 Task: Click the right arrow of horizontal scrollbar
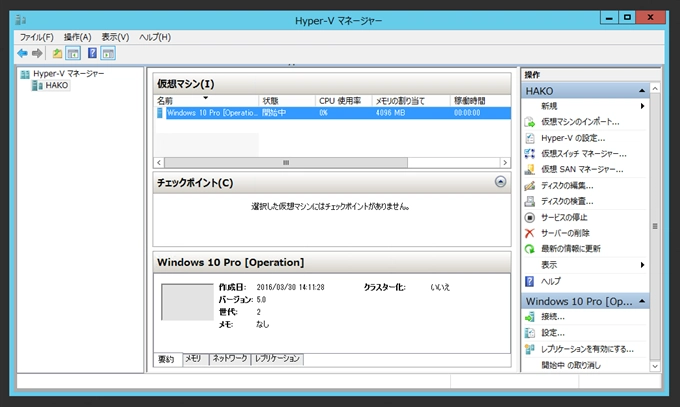pyautogui.click(x=505, y=163)
